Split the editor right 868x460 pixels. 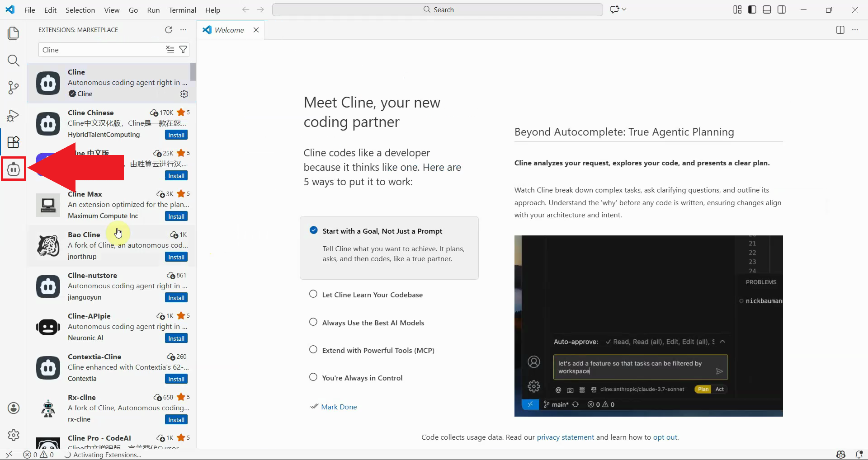point(840,30)
